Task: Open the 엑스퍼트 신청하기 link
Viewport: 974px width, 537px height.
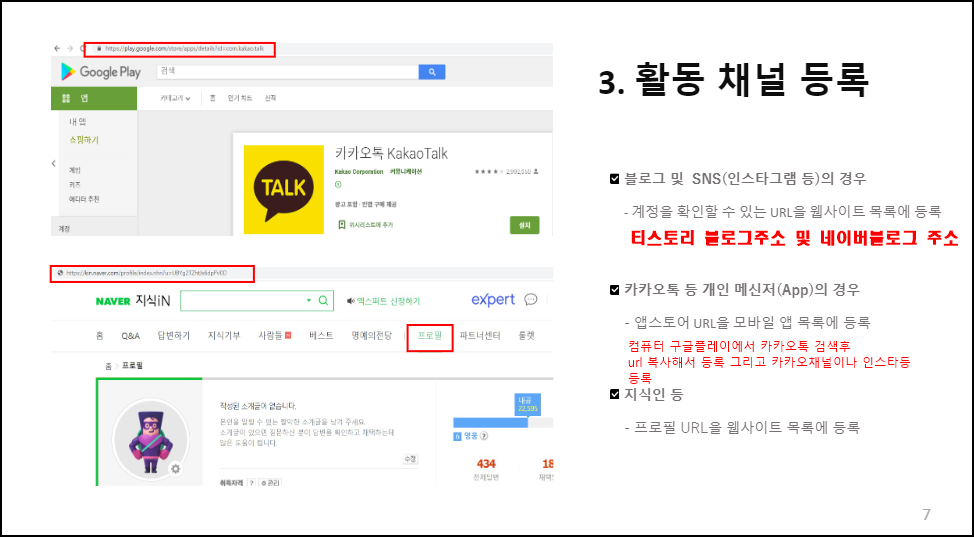Action: tap(388, 301)
